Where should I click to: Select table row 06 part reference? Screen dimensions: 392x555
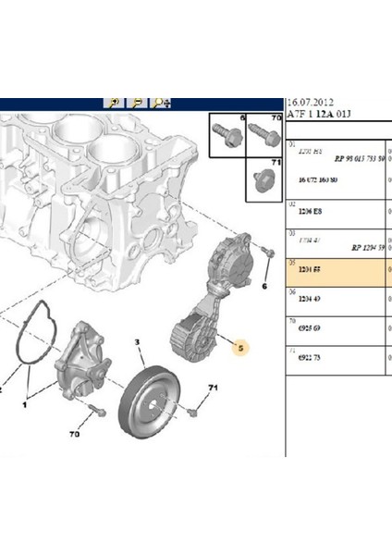[x=310, y=299]
